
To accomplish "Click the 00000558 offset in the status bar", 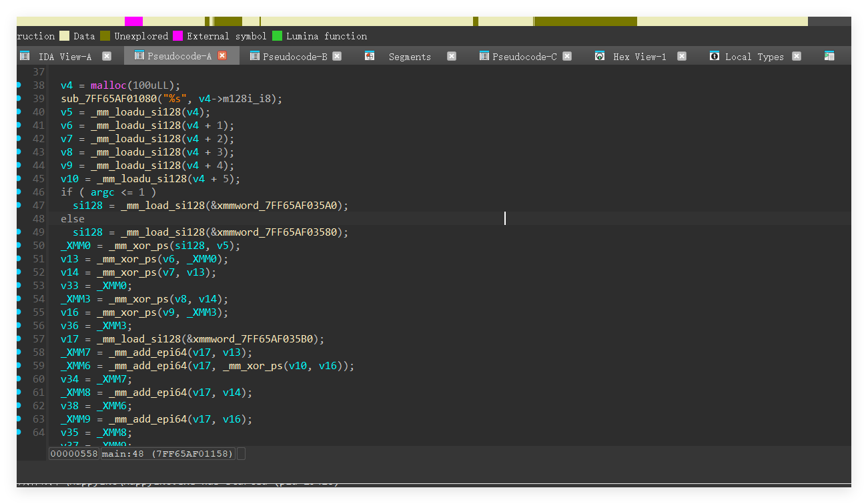I will (x=74, y=454).
